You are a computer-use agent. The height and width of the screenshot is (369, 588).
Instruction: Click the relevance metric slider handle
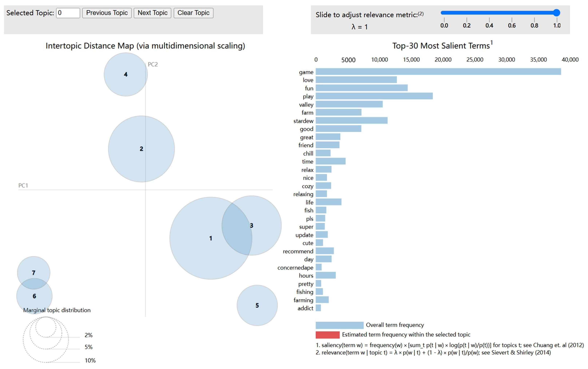point(556,13)
